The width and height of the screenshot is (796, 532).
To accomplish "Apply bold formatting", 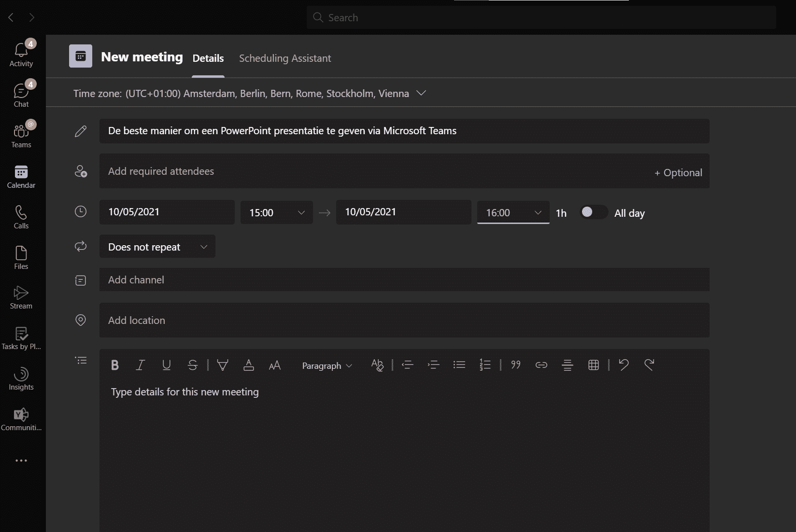I will [x=115, y=365].
